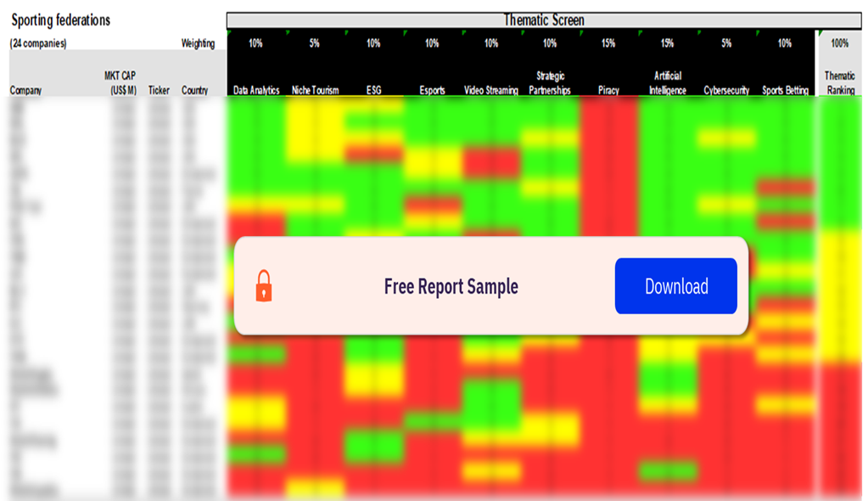This screenshot has height=501, width=868.
Task: Click the Artificial Intelligence column header
Action: [x=668, y=83]
